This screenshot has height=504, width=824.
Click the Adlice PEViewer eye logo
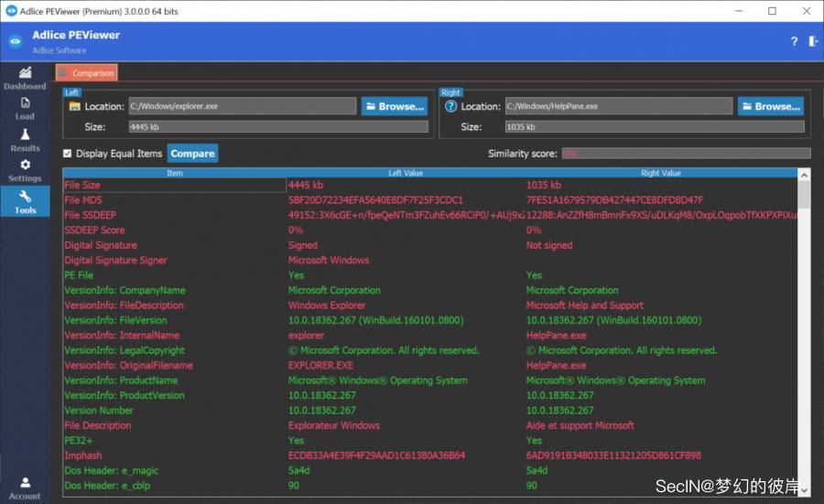[16, 41]
